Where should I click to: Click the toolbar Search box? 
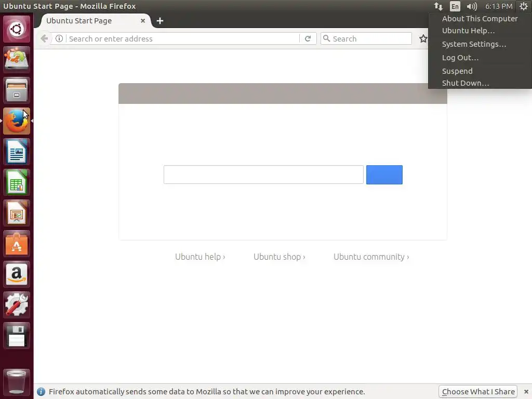click(x=366, y=38)
